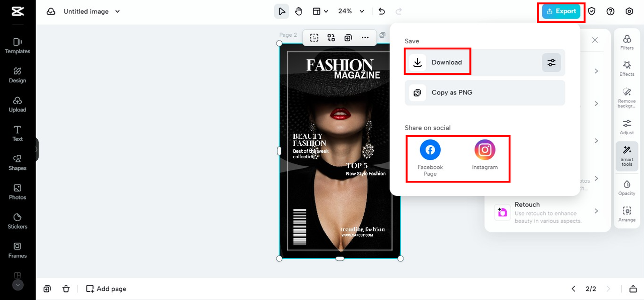Viewport: 644px width, 300px height.
Task: Click the Export button
Action: point(561,12)
